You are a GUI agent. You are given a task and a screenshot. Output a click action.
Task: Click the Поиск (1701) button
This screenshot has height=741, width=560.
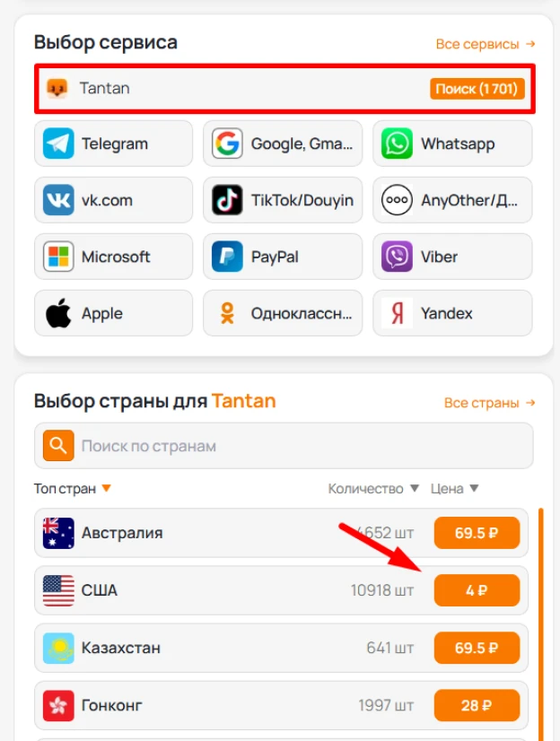pyautogui.click(x=477, y=89)
